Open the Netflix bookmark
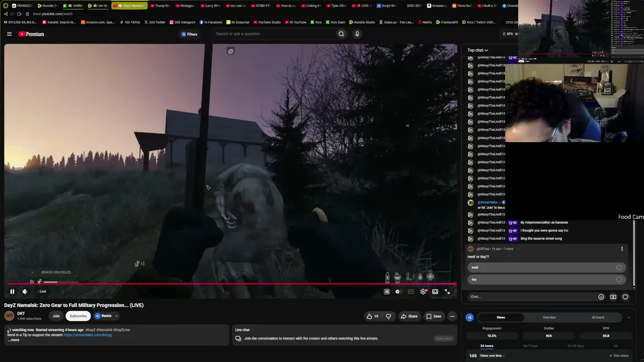The width and height of the screenshot is (644, 362). 425,22
